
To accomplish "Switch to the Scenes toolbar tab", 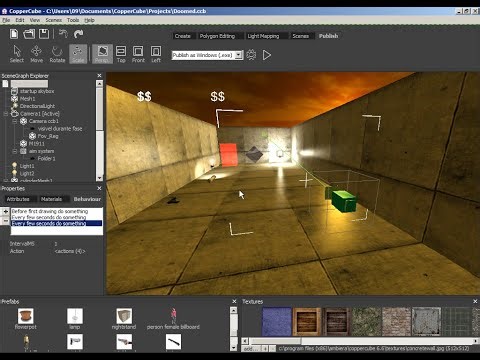I will coord(300,36).
